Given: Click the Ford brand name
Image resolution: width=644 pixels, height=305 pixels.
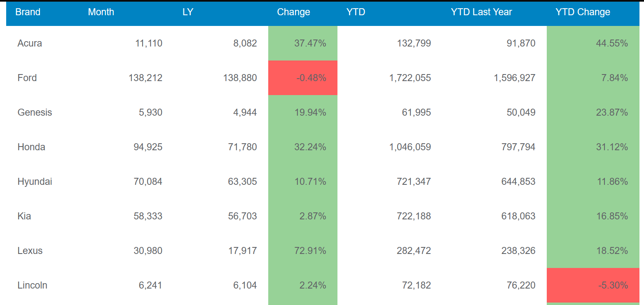Looking at the screenshot, I should [x=27, y=78].
